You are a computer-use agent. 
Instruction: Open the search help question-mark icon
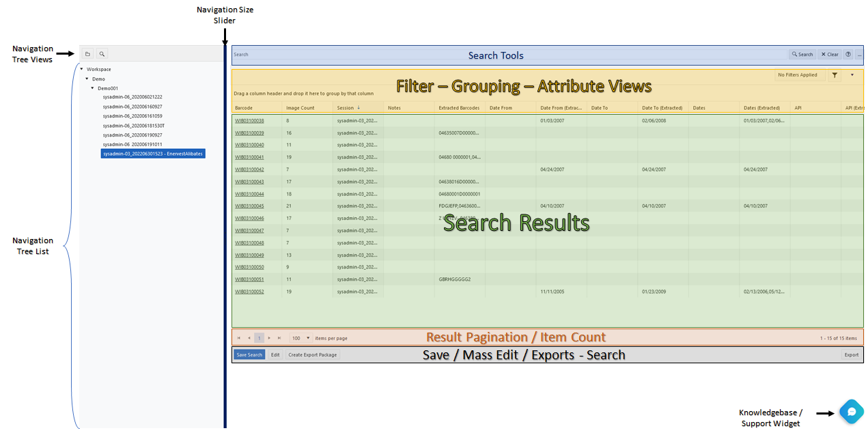pyautogui.click(x=848, y=55)
